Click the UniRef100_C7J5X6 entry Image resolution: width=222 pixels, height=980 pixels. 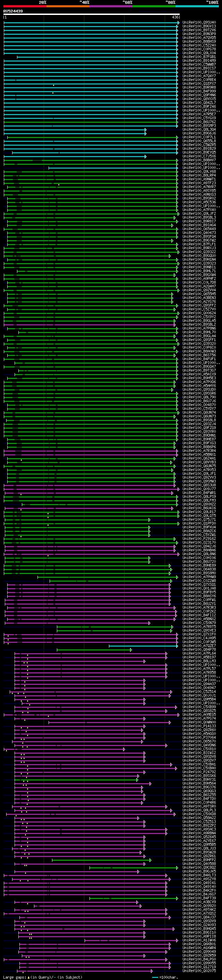pos(199,156)
